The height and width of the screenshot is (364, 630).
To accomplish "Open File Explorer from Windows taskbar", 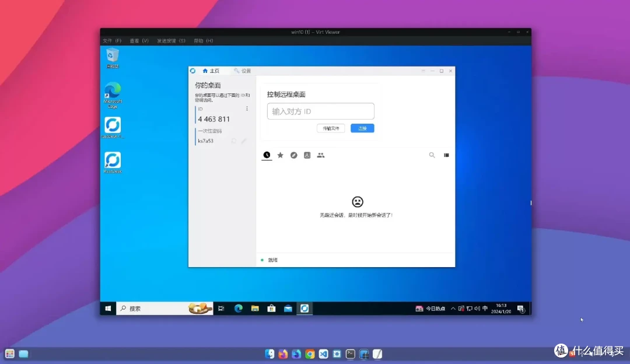I will click(x=255, y=309).
